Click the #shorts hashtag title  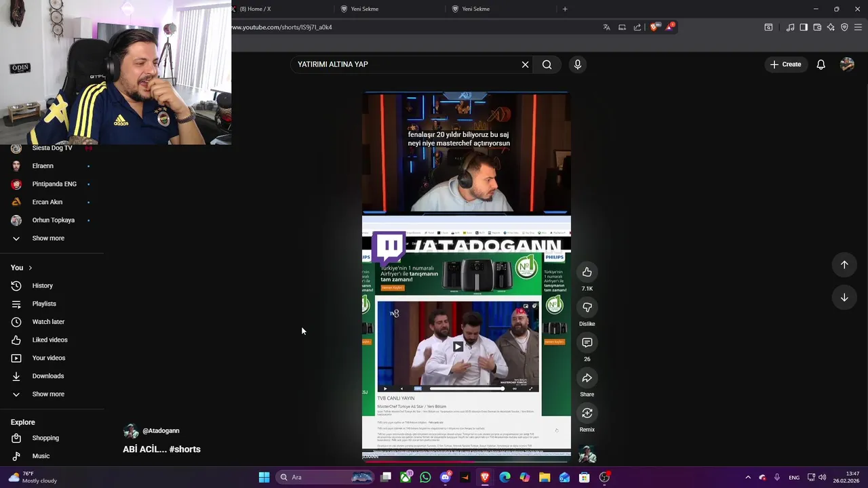184,449
